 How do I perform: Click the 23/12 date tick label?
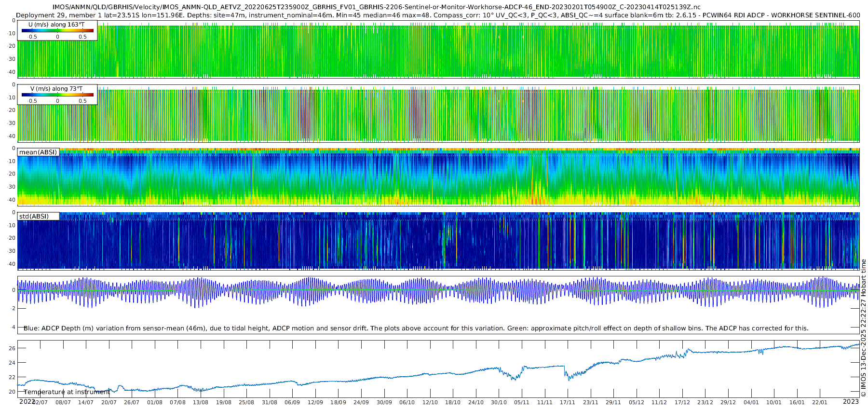point(705,402)
